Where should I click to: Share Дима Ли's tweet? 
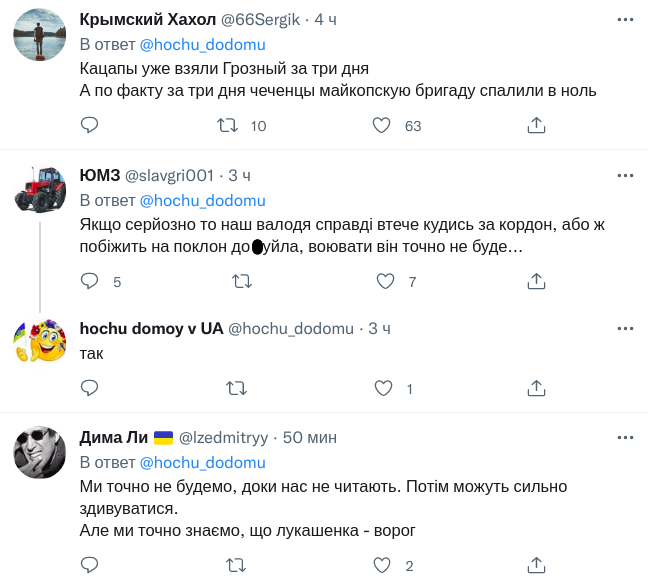tap(535, 566)
